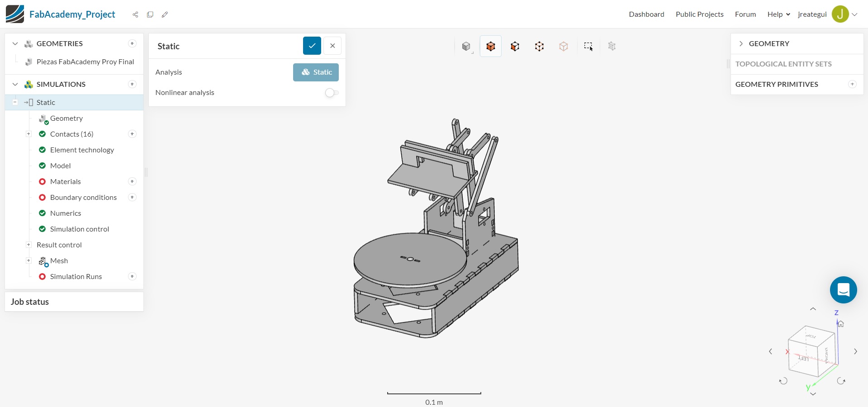This screenshot has height=407, width=868.
Task: Open the FabAcademy_Project title link
Action: click(x=72, y=14)
